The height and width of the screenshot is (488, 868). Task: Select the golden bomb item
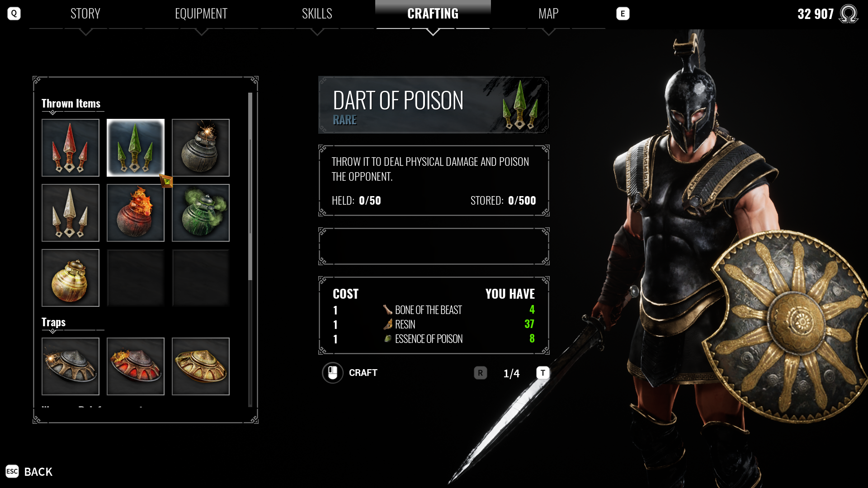[x=71, y=278]
